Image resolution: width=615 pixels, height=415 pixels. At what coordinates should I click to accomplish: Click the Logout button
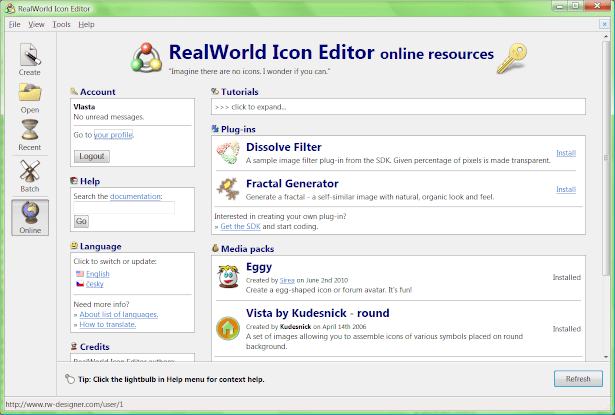[92, 156]
